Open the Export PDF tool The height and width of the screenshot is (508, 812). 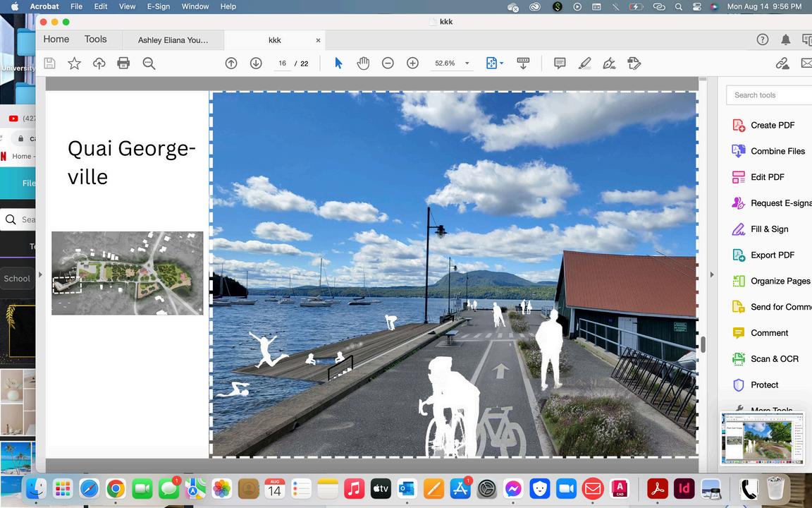click(772, 255)
